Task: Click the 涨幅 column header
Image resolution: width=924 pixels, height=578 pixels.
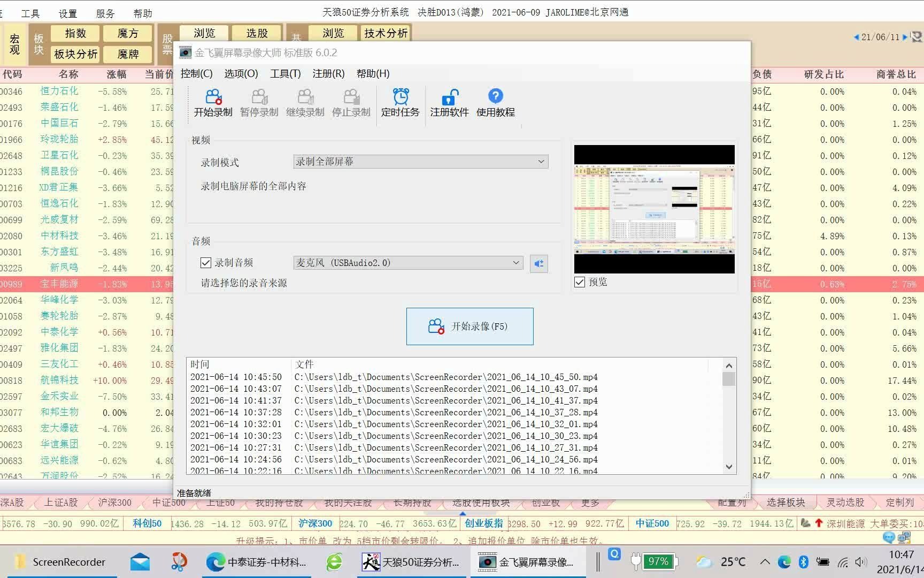Action: 116,74
